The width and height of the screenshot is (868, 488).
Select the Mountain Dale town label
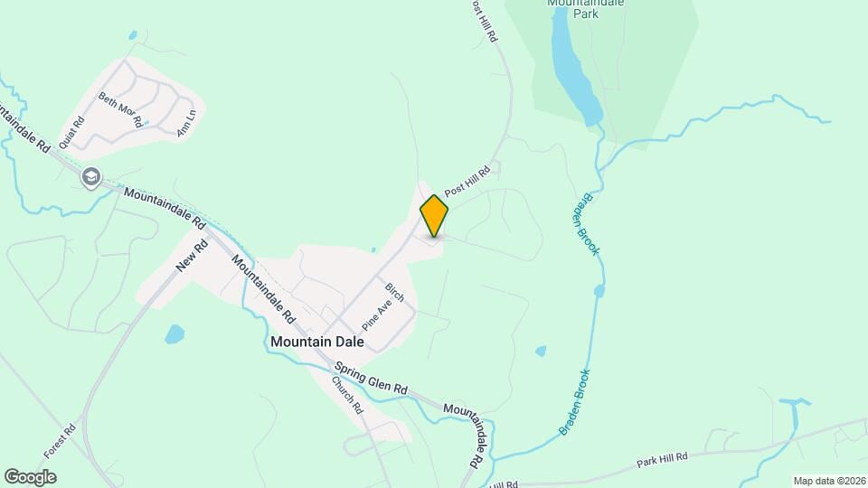click(317, 342)
